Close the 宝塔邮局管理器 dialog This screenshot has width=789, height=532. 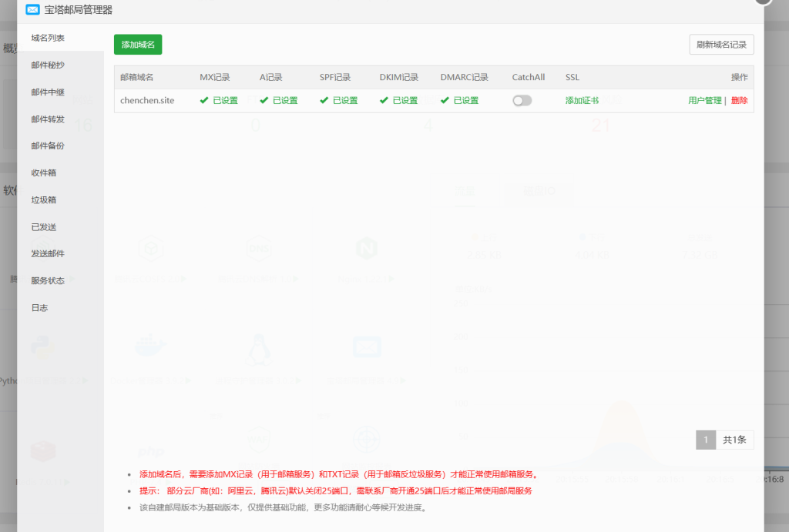[x=763, y=2]
